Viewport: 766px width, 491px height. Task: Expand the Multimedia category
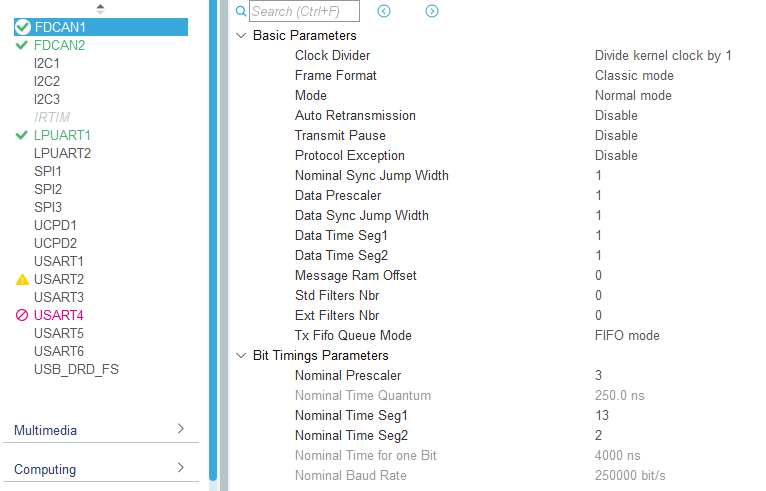click(181, 430)
